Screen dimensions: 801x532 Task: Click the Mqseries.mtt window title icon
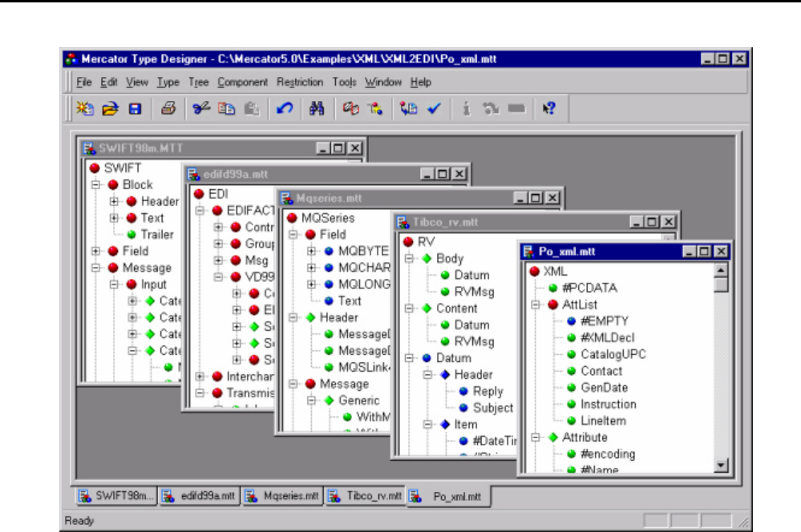(286, 198)
